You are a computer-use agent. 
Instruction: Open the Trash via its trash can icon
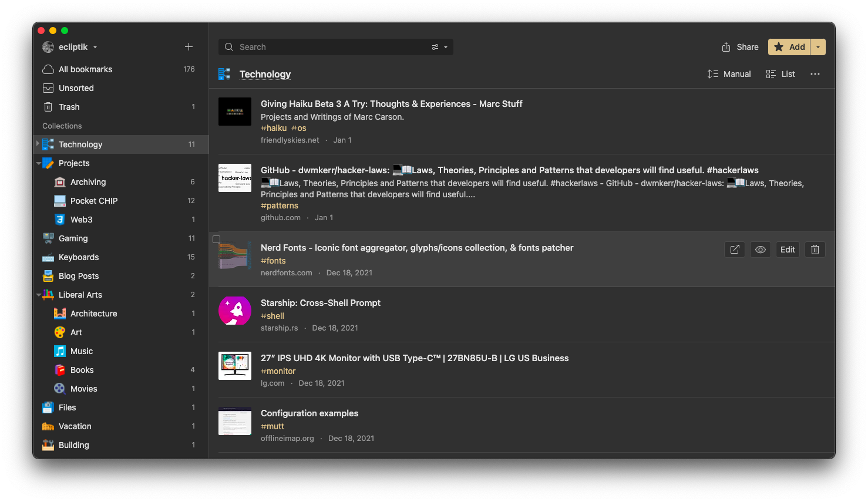49,106
